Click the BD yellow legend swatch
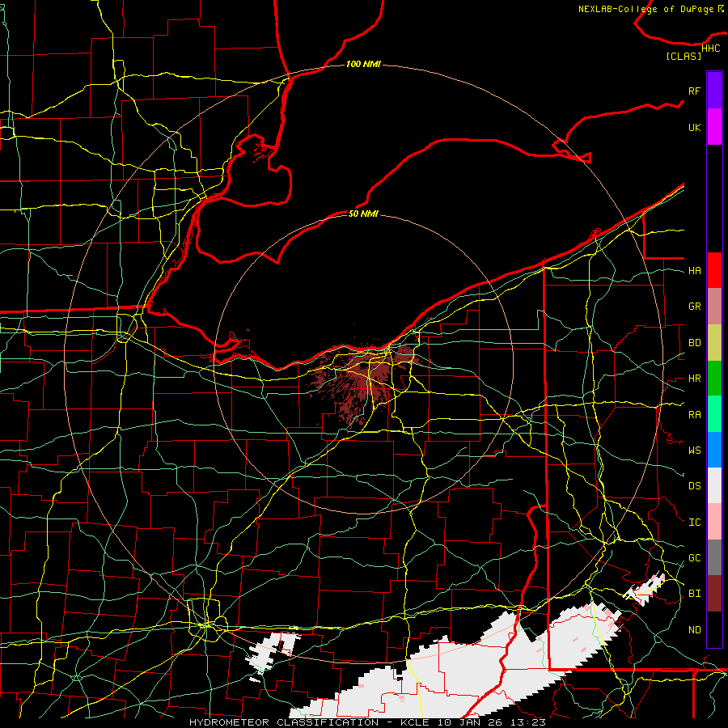The image size is (728, 728). click(x=714, y=343)
